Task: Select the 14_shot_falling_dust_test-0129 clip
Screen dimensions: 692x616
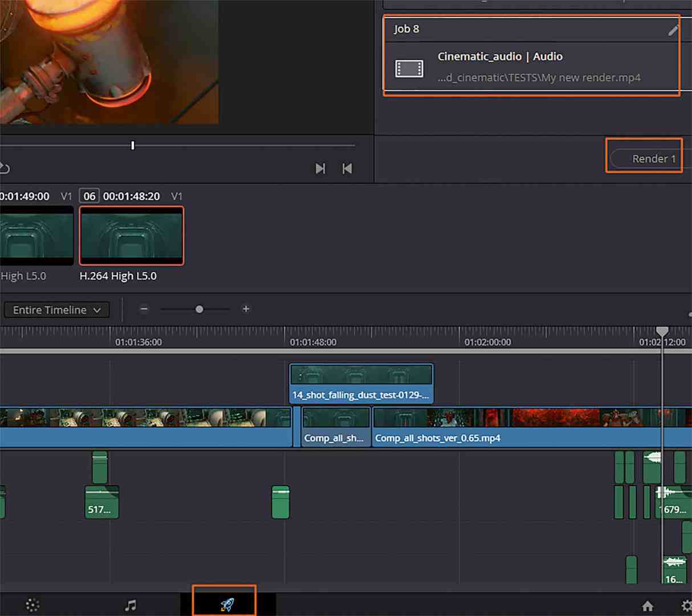Action: [x=361, y=384]
